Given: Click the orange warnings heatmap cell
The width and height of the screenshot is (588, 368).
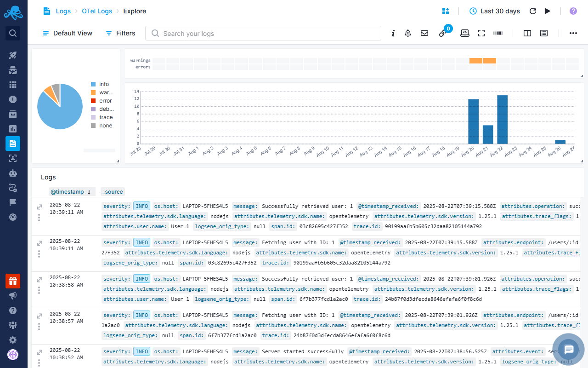Looking at the screenshot, I should click(x=476, y=61).
